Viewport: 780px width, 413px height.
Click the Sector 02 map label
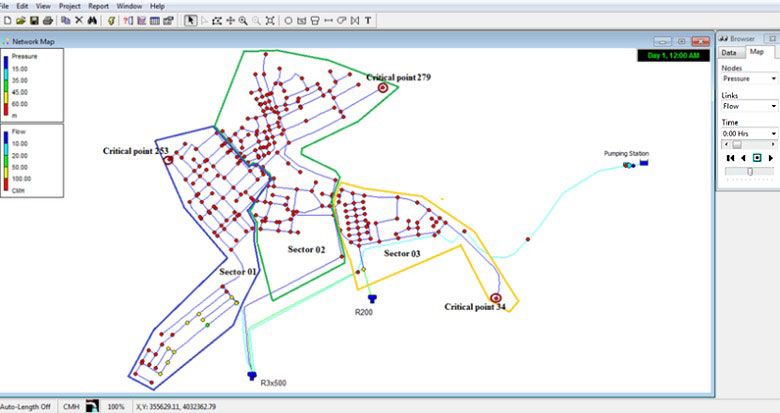pos(306,249)
